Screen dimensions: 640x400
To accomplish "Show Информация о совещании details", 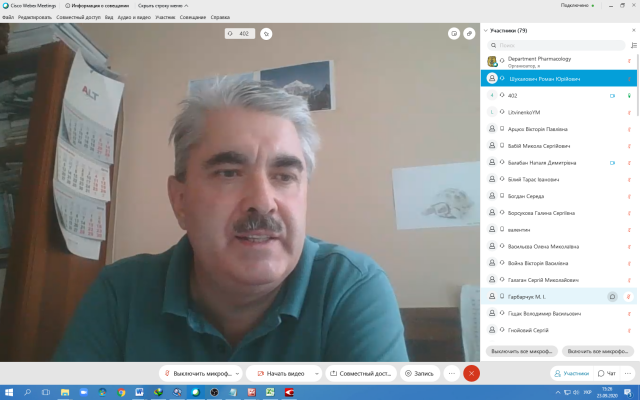I will [x=97, y=6].
